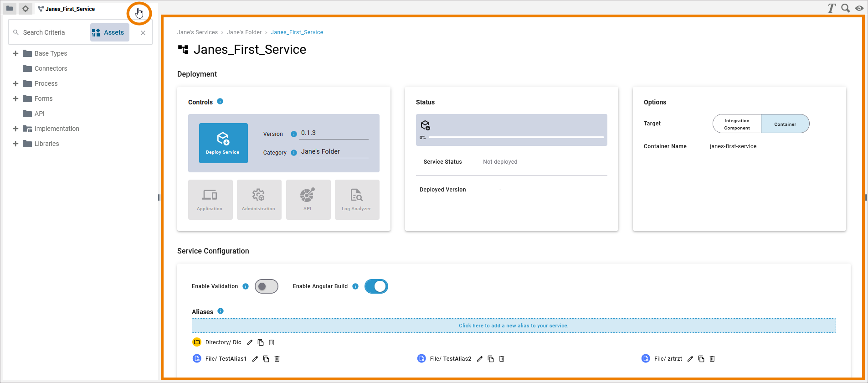Expand the Base Types folder
This screenshot has height=383, width=868.
[15, 53]
